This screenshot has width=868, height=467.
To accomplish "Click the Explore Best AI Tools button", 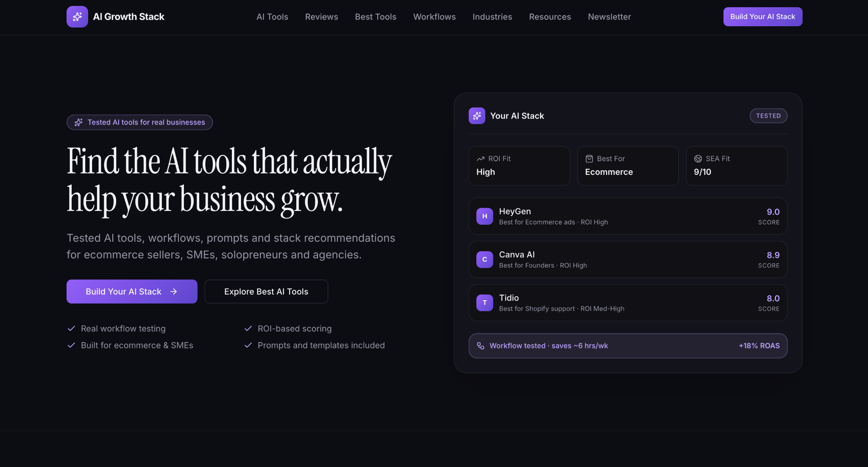I will pos(266,291).
